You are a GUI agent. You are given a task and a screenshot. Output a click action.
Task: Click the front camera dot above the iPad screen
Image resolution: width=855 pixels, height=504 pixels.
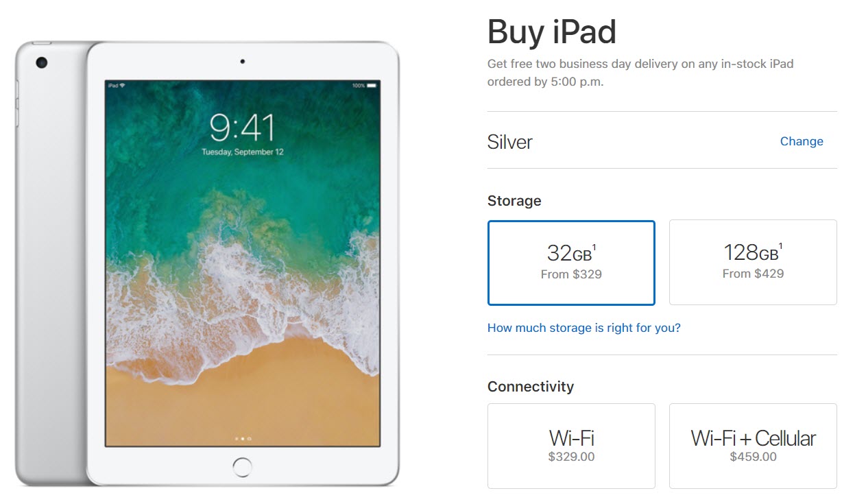(243, 62)
